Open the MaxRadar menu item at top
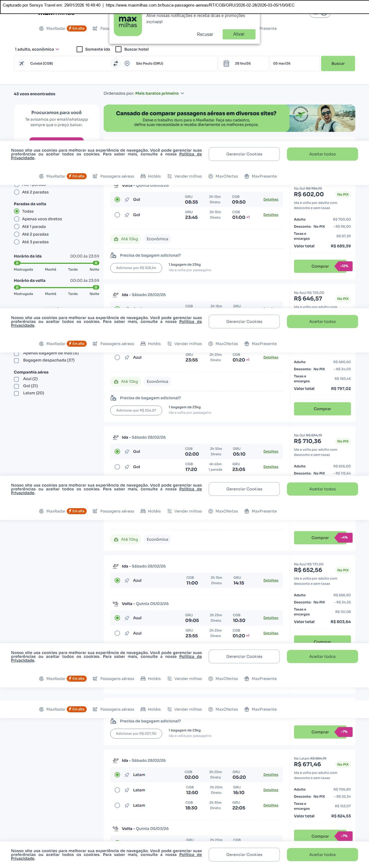Image resolution: width=369 pixels, height=868 pixels. (56, 29)
